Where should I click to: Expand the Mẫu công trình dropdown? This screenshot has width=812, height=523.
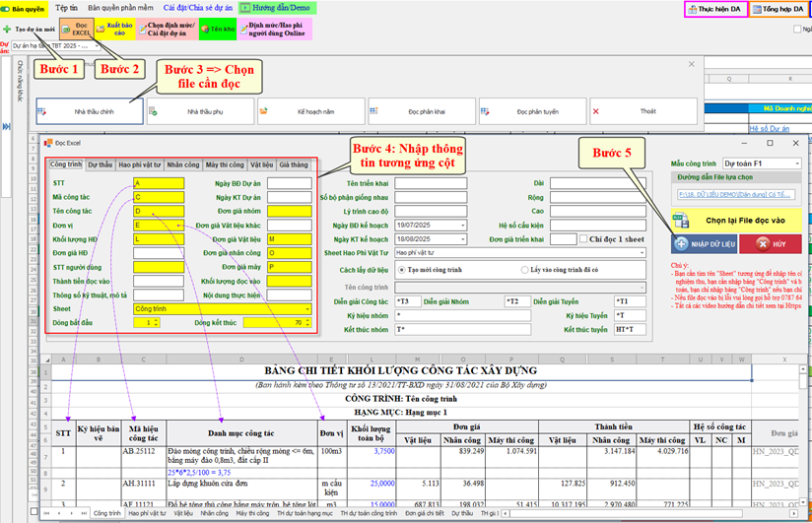[x=796, y=163]
